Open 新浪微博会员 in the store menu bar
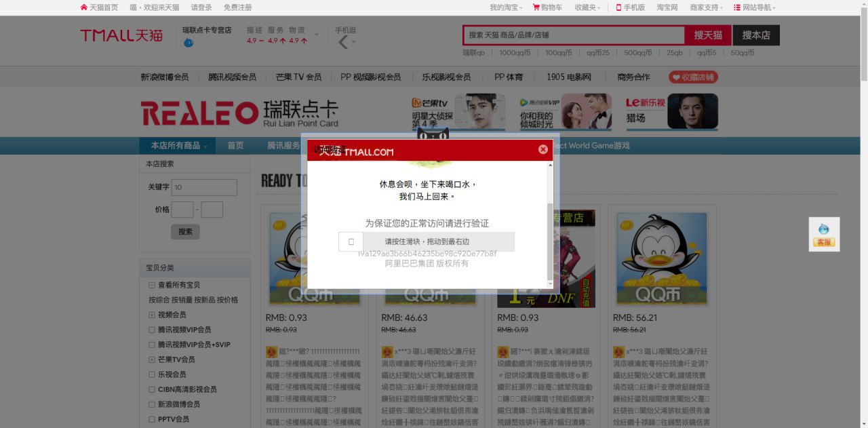 coord(165,77)
